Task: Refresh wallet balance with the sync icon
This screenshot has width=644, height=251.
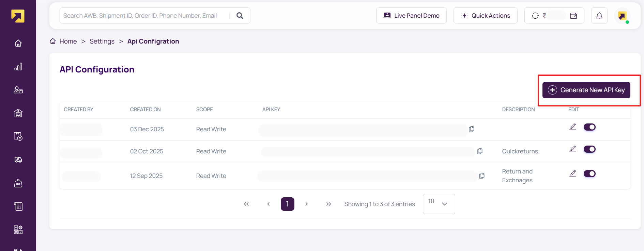Action: (x=535, y=16)
